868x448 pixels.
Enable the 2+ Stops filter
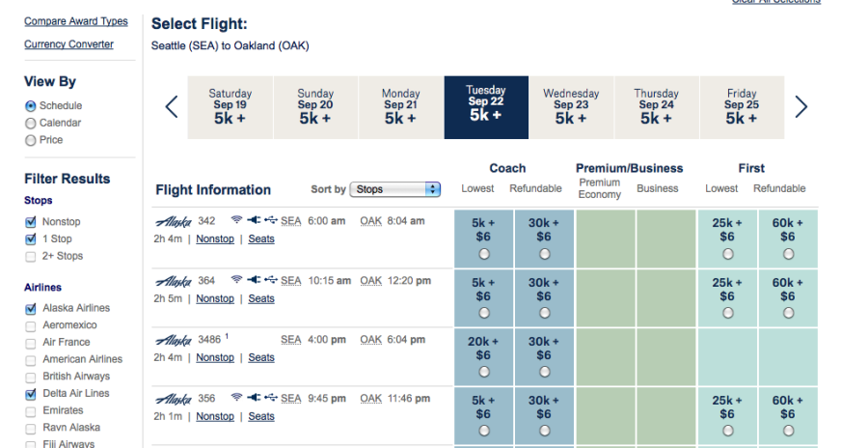click(x=31, y=257)
